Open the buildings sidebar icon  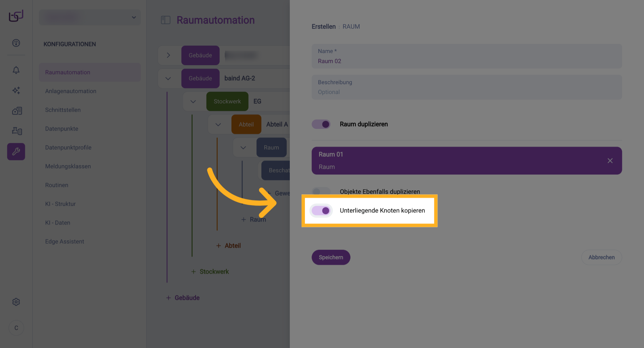pos(17,111)
